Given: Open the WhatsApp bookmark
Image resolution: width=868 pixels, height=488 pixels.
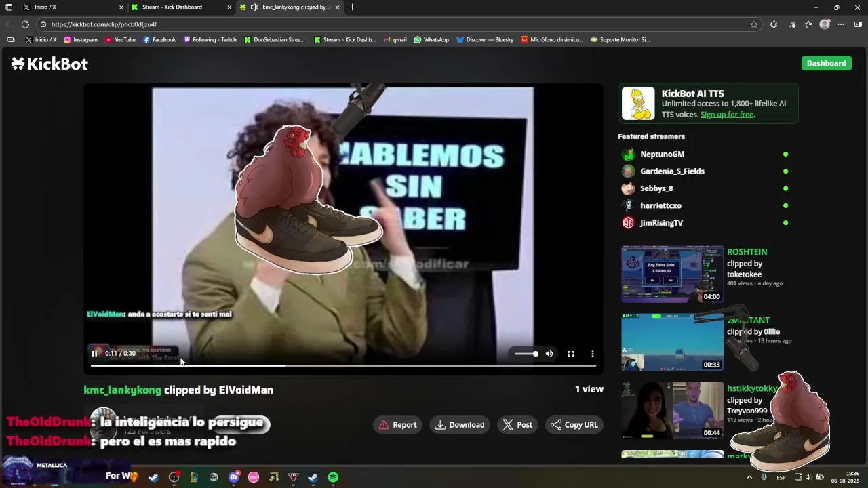Looking at the screenshot, I should point(431,40).
